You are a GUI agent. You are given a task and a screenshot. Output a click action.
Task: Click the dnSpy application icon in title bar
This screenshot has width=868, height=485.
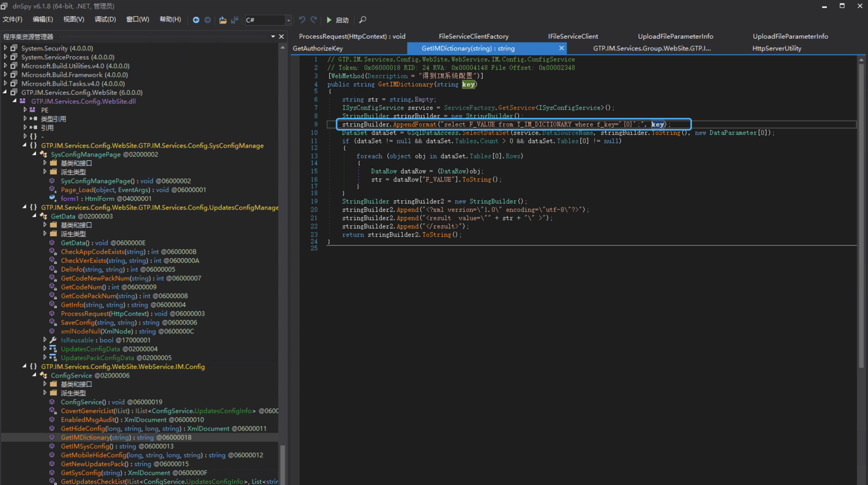(x=5, y=6)
